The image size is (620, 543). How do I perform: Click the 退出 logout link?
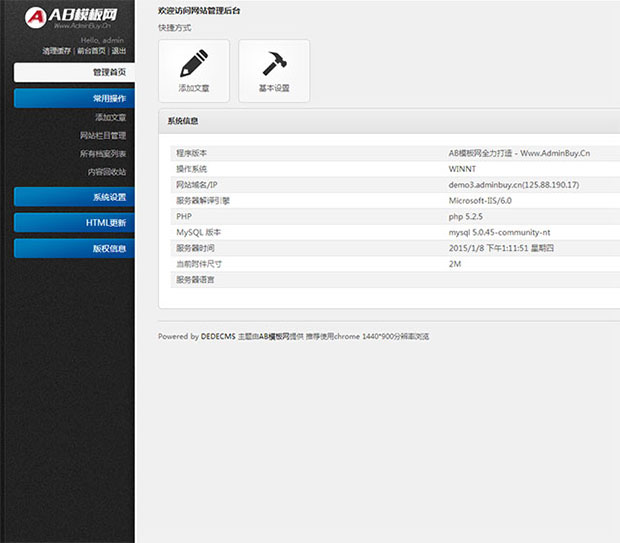[119, 51]
